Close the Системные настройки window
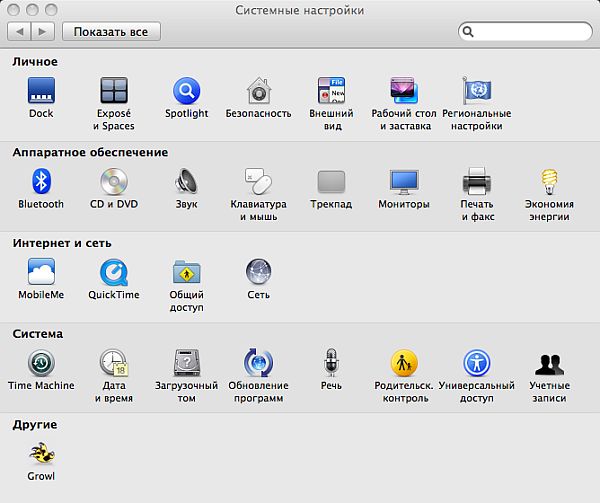 13,10
